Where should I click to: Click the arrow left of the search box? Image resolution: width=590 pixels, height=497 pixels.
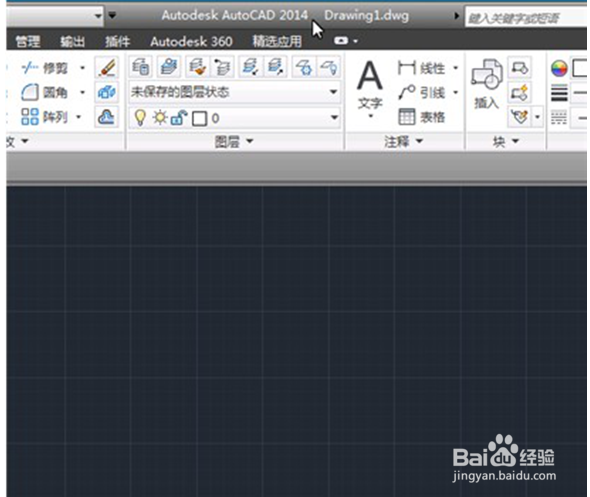[456, 16]
